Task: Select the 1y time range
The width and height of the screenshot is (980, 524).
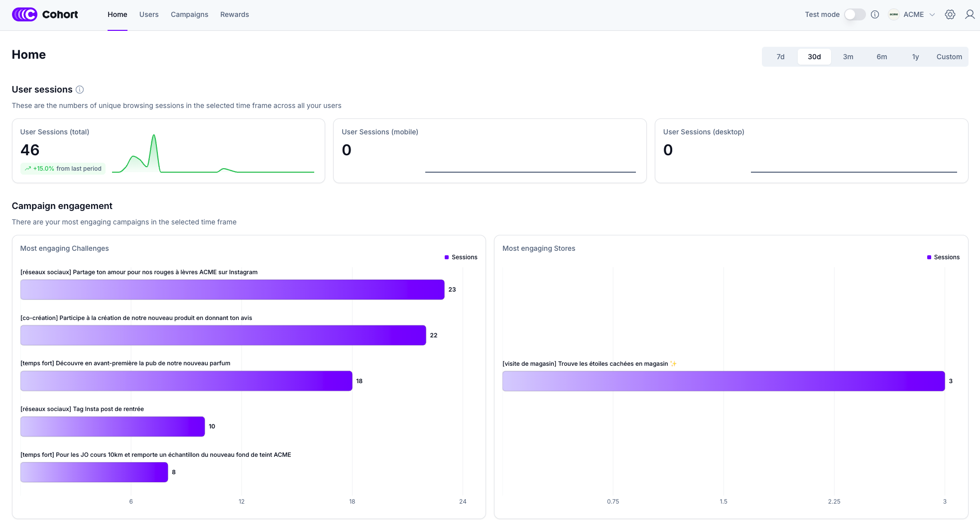Action: 915,57
